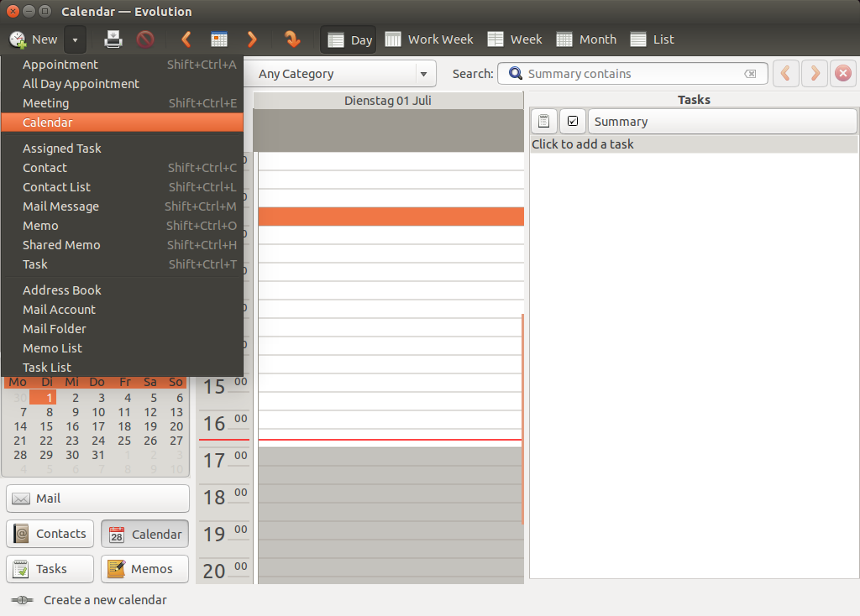Print the calendar with printer icon
Image resolution: width=860 pixels, height=616 pixels.
click(x=113, y=39)
